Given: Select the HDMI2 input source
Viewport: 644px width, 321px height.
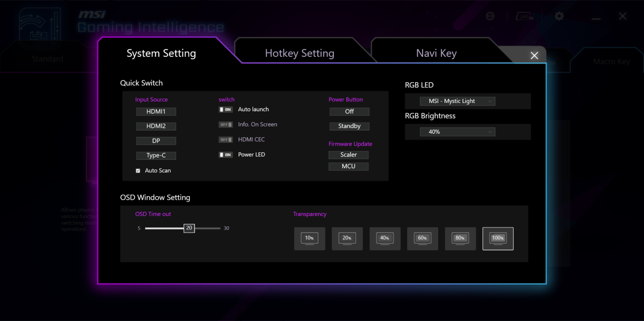Looking at the screenshot, I should tap(156, 126).
